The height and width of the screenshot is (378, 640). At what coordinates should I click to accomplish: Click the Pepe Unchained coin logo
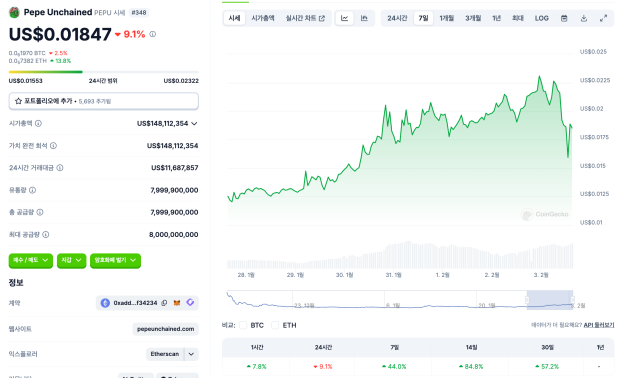tap(14, 13)
